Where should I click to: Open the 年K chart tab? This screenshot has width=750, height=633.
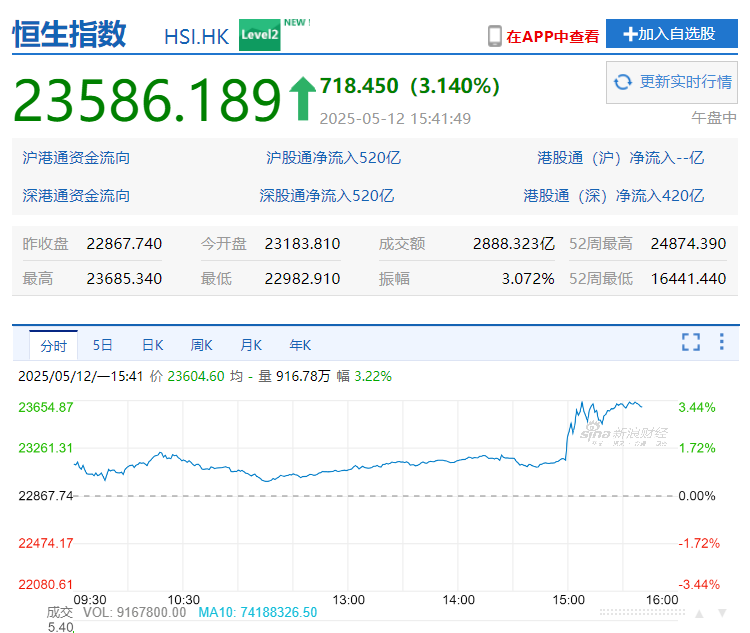pos(300,345)
